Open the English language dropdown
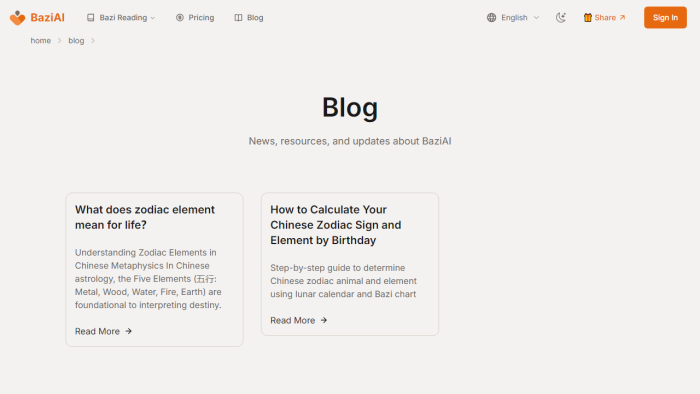Viewport: 700px width, 394px height. [x=513, y=17]
